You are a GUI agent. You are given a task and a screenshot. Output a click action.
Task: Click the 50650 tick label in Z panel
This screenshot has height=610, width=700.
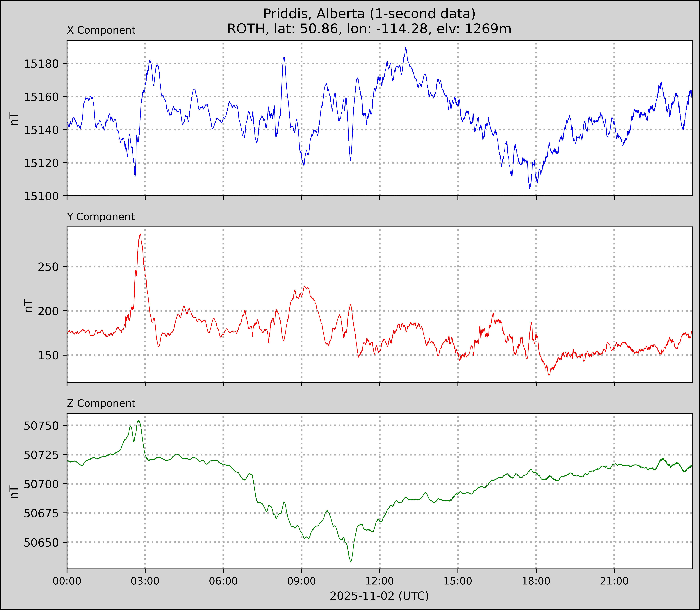click(x=41, y=543)
